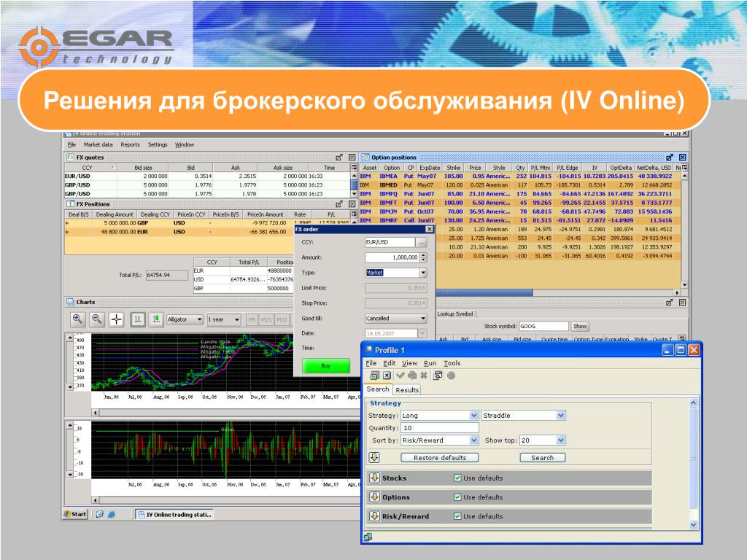The width and height of the screenshot is (747, 560).
Task: Click the show desktop quick launch icon
Action: (x=99, y=514)
